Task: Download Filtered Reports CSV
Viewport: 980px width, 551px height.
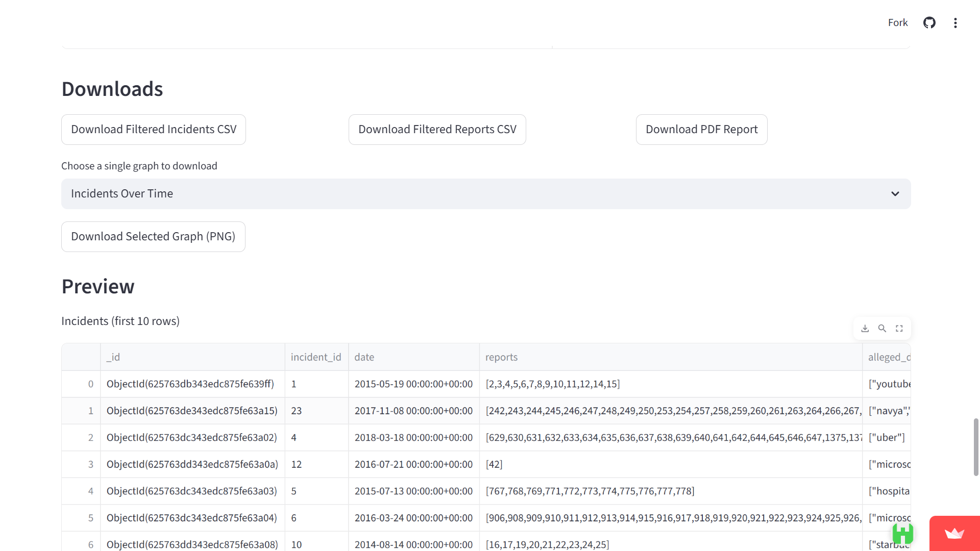Action: 437,130
